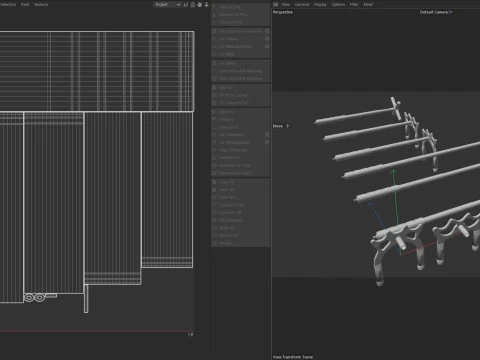Click the hand pan icon beside Project
Screen dimensions: 480x360
pyautogui.click(x=199, y=4)
